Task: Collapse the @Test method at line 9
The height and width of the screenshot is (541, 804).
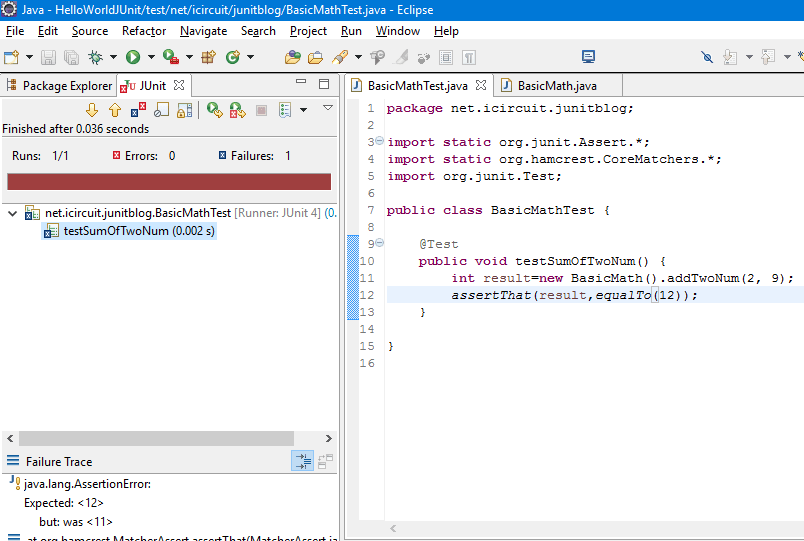Action: click(x=379, y=243)
